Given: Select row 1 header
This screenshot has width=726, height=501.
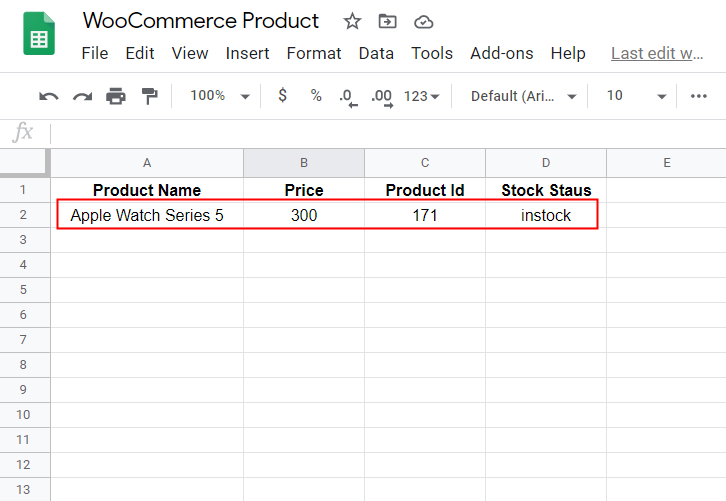Looking at the screenshot, I should (23, 190).
